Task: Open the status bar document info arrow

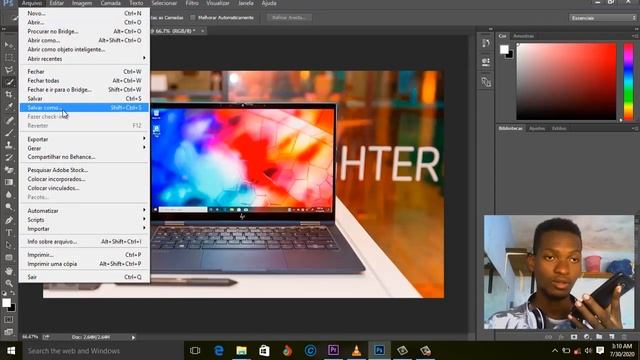Action: point(133,337)
